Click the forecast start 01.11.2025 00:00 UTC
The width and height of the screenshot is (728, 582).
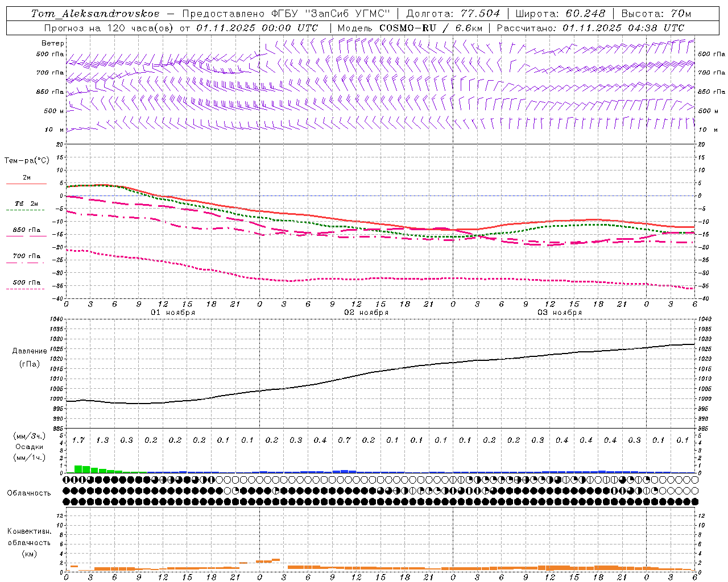click(257, 28)
